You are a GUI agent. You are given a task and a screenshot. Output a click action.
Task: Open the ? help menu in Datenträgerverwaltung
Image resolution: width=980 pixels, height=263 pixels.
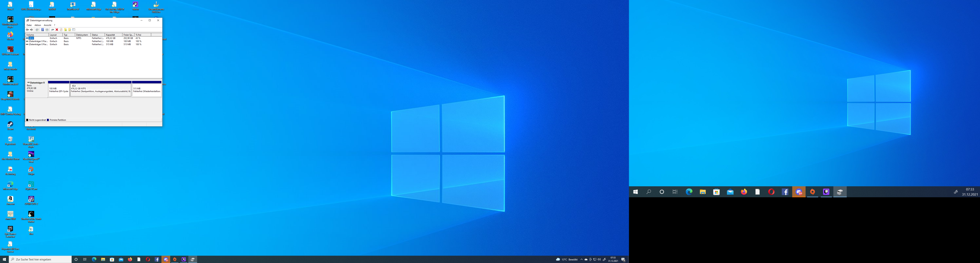54,25
